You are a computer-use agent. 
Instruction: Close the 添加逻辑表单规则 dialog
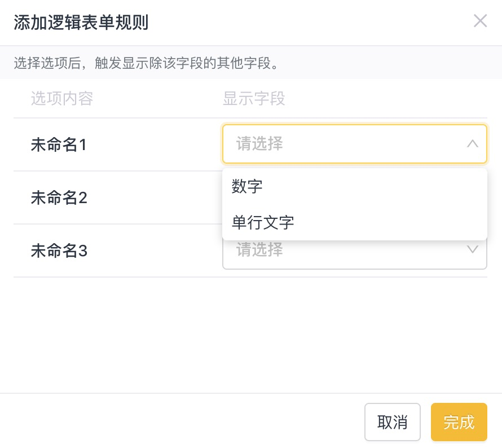click(x=480, y=21)
